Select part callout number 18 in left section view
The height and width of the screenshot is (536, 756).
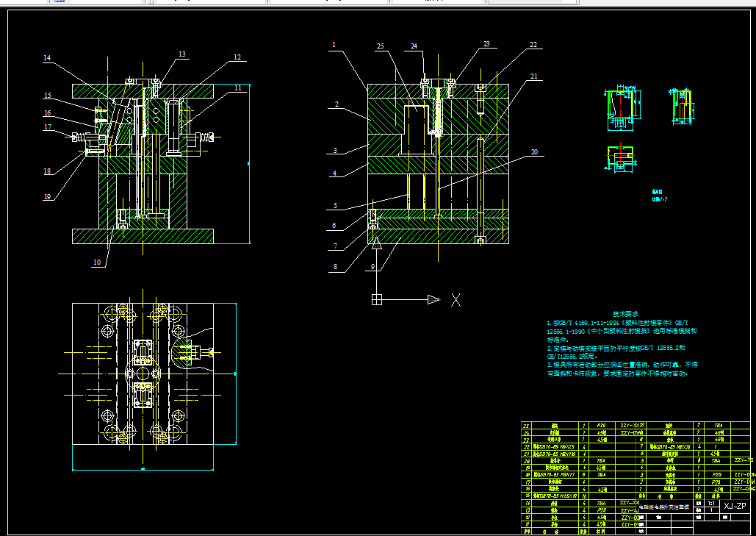(47, 171)
